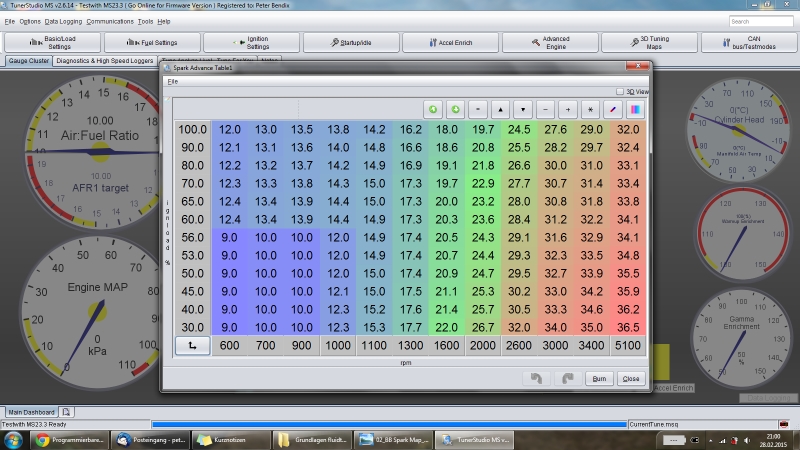Viewport: 800px width, 450px height.
Task: Click the Burn button
Action: point(598,378)
